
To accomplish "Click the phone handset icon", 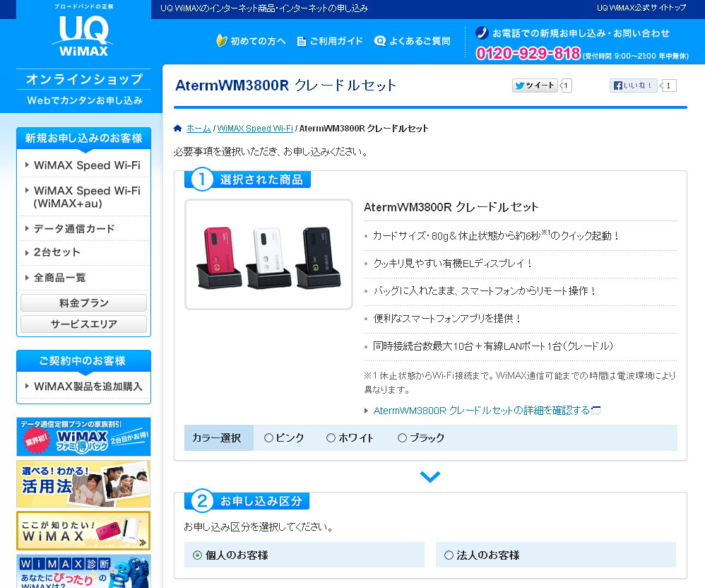I will pyautogui.click(x=482, y=33).
